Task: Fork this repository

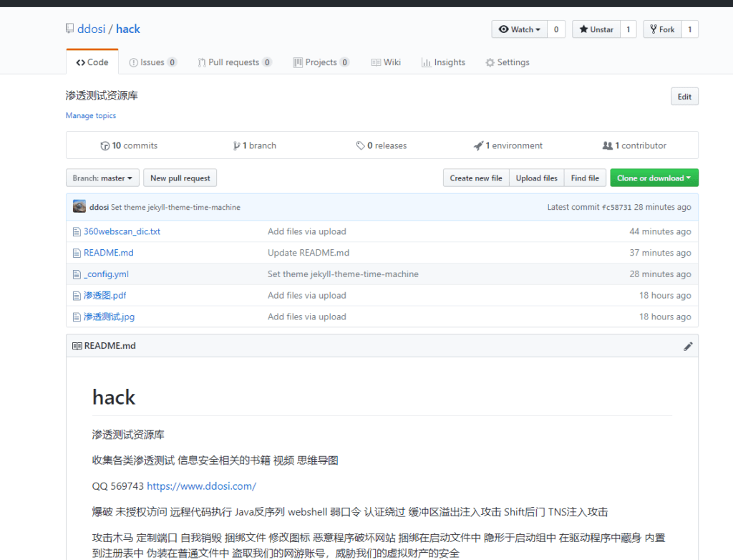Action: (662, 29)
